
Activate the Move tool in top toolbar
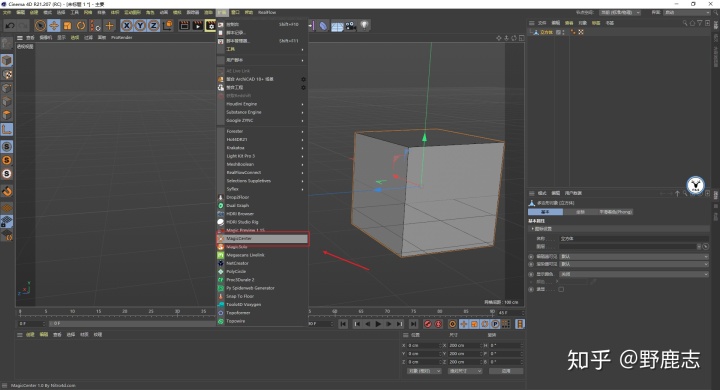[54, 26]
